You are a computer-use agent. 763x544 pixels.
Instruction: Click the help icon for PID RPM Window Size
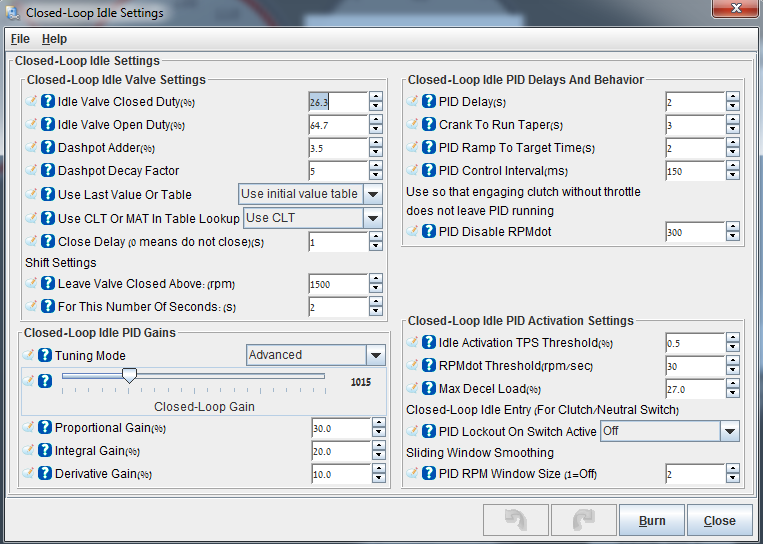pos(429,473)
